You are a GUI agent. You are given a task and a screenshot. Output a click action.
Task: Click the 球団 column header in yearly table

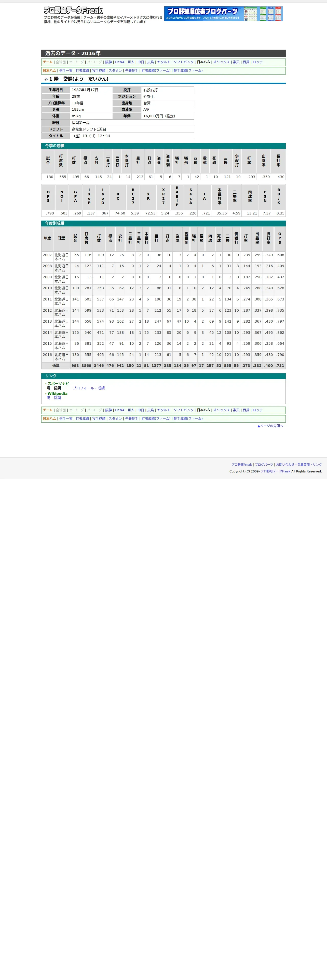(x=62, y=239)
